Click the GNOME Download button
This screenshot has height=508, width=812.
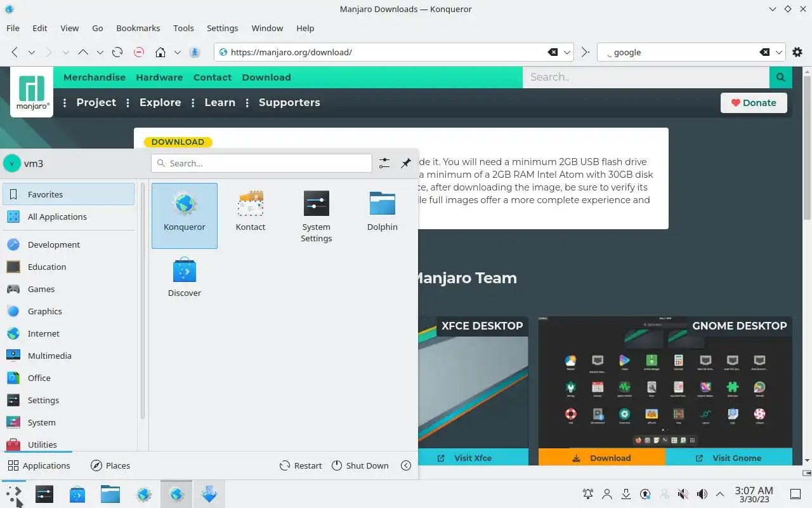coord(602,458)
